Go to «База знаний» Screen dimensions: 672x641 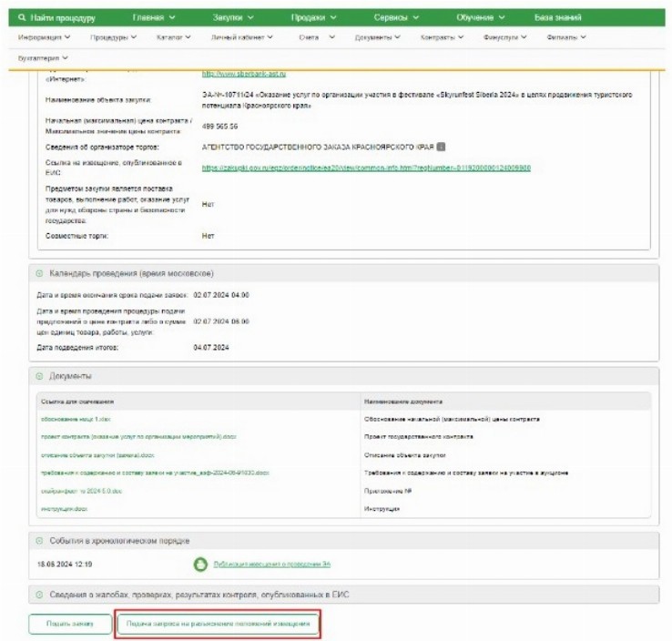[x=557, y=17]
